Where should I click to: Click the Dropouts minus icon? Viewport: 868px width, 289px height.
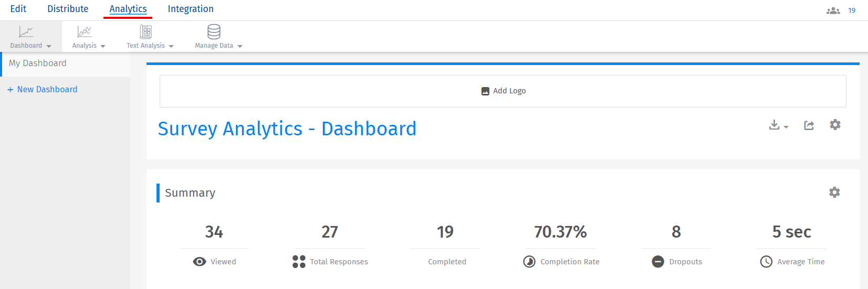[658, 262]
